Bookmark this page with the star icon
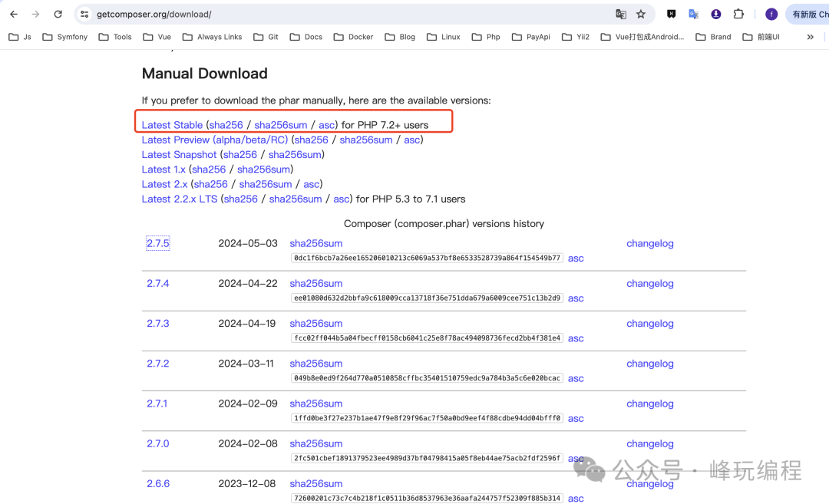Screen dimensions: 829x504 (x=641, y=14)
